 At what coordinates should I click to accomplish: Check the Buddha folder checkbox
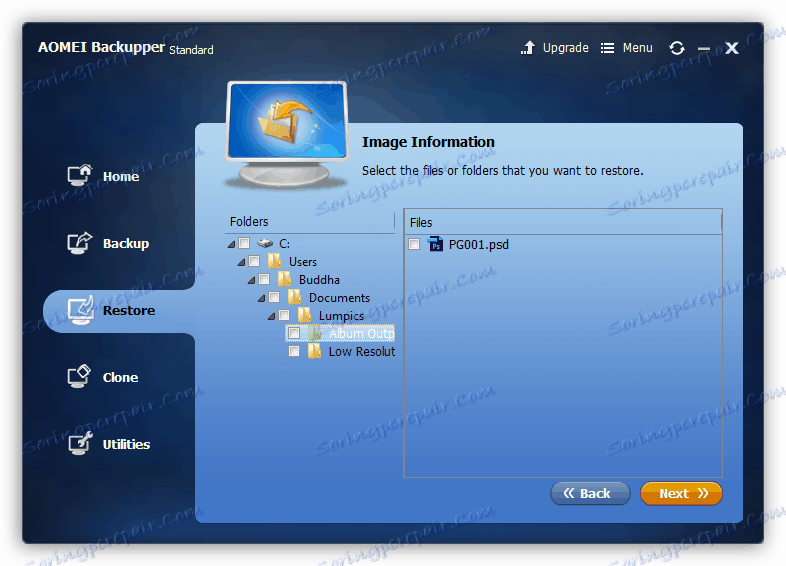coord(264,279)
